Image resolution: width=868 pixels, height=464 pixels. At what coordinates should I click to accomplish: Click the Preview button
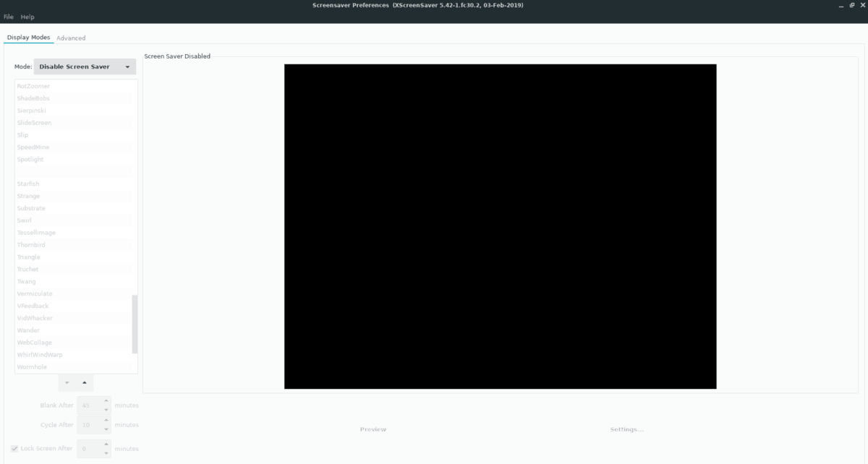[373, 428]
